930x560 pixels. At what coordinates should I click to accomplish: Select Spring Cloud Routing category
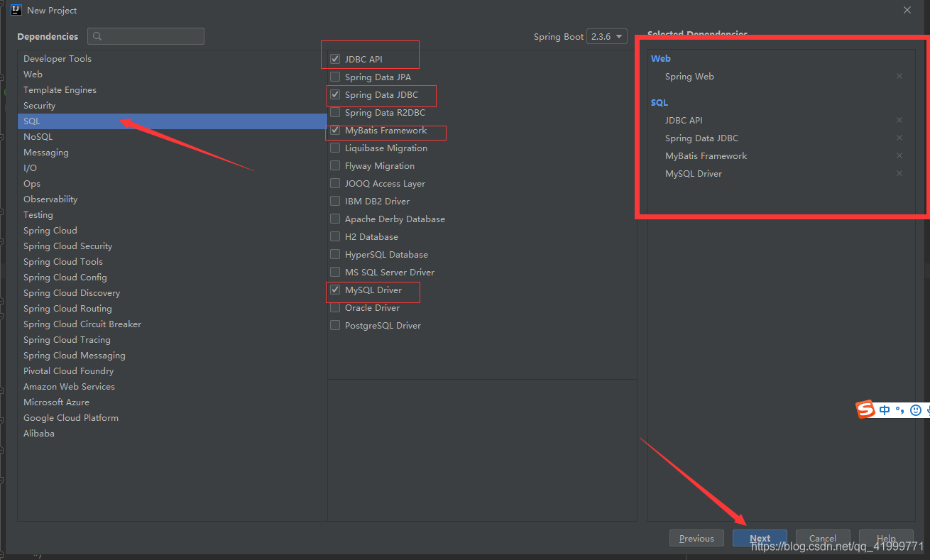[172, 308]
